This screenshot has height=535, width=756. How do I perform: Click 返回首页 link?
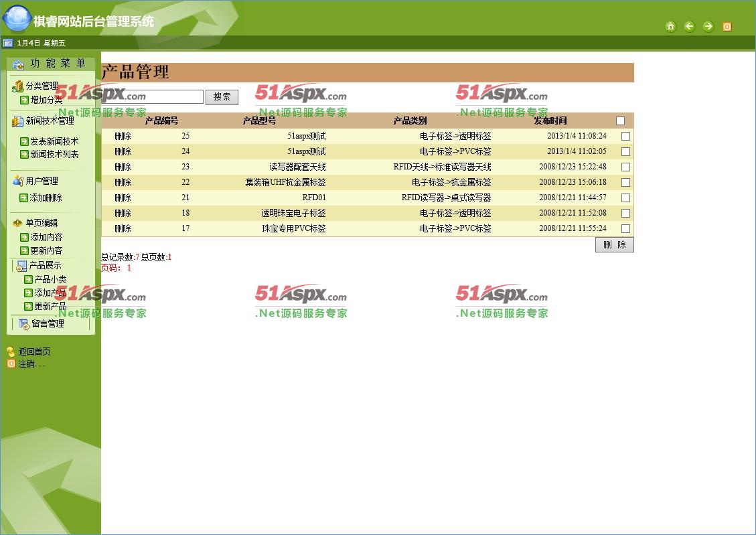pos(34,352)
